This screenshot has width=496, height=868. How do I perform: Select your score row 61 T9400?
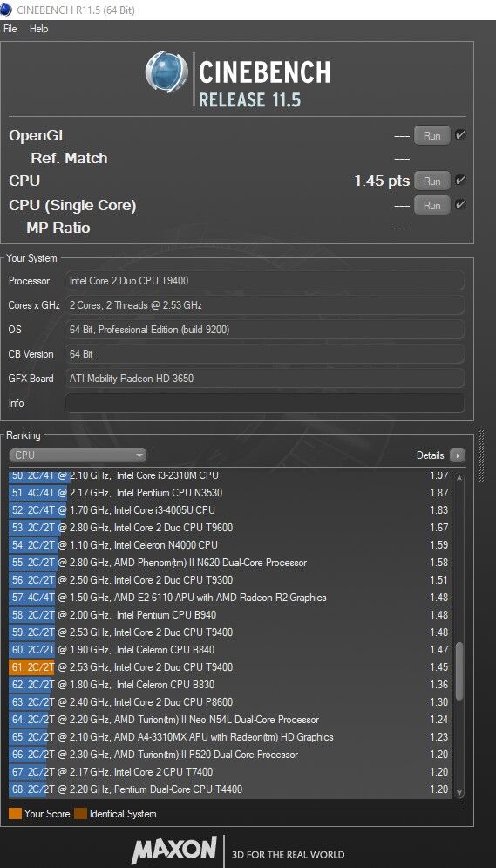coord(231,667)
